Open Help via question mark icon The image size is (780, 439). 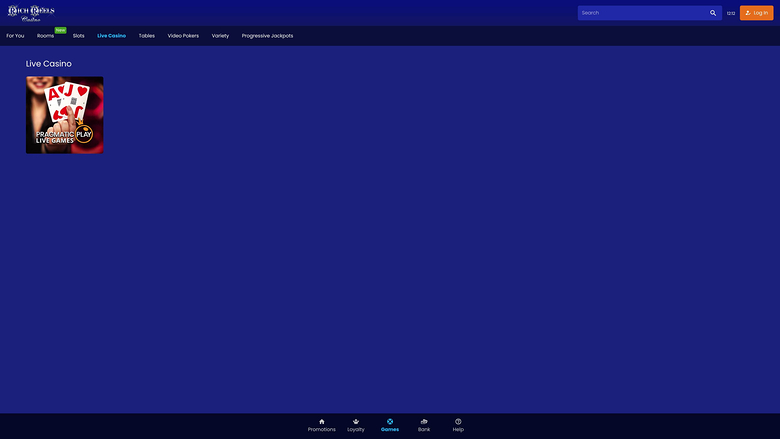[x=458, y=421]
